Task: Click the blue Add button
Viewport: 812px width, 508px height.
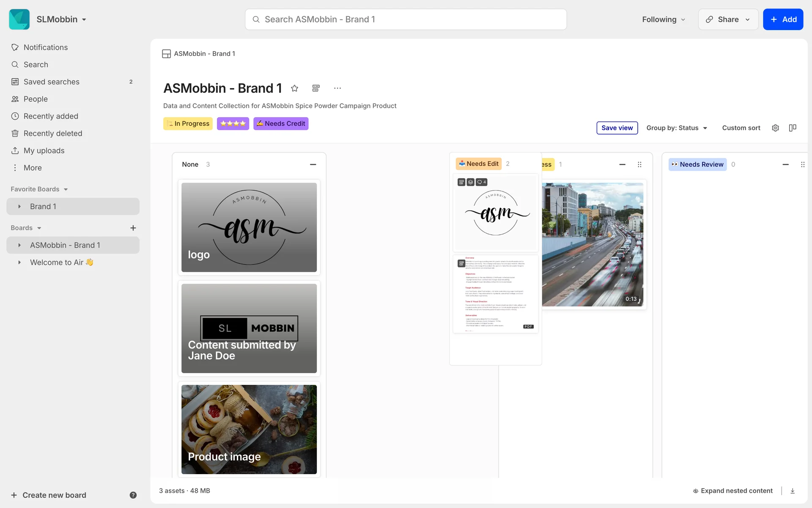Action: [783, 19]
